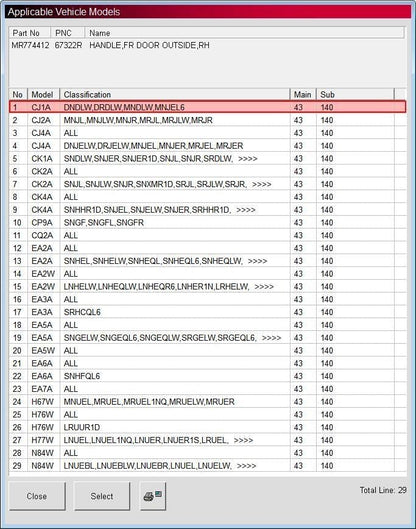416x529 pixels.
Task: Select row 13 classification SNHEL,SNHELW
Action: [x=165, y=261]
